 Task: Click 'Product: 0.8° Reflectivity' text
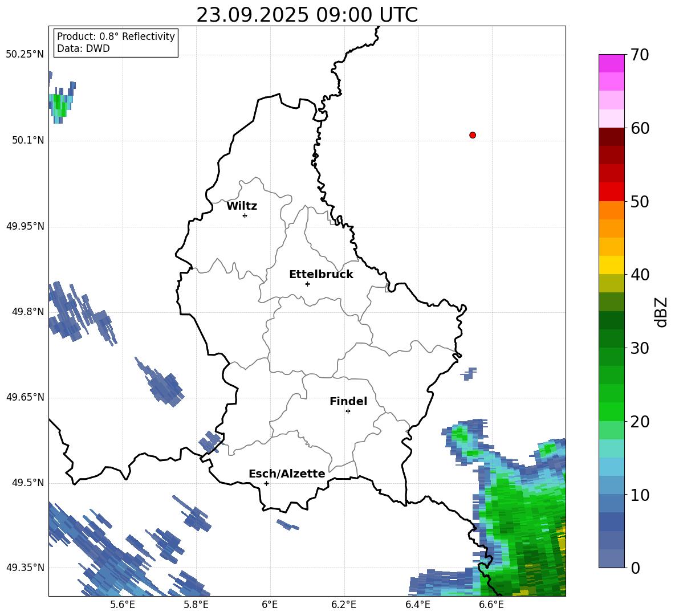pos(116,36)
